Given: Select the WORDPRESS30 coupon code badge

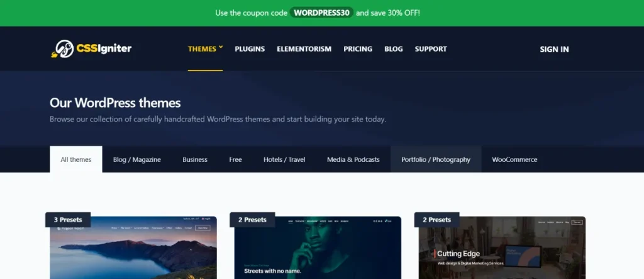Looking at the screenshot, I should pos(321,13).
